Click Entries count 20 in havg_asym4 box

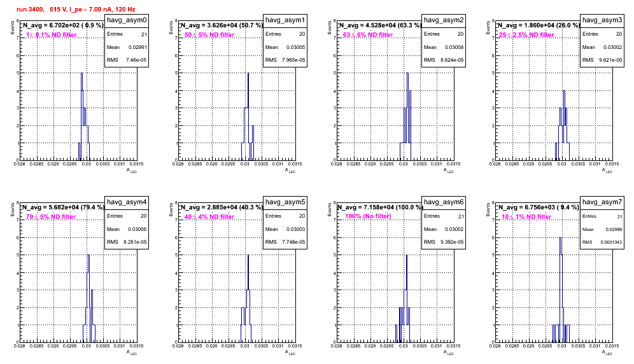point(143,216)
